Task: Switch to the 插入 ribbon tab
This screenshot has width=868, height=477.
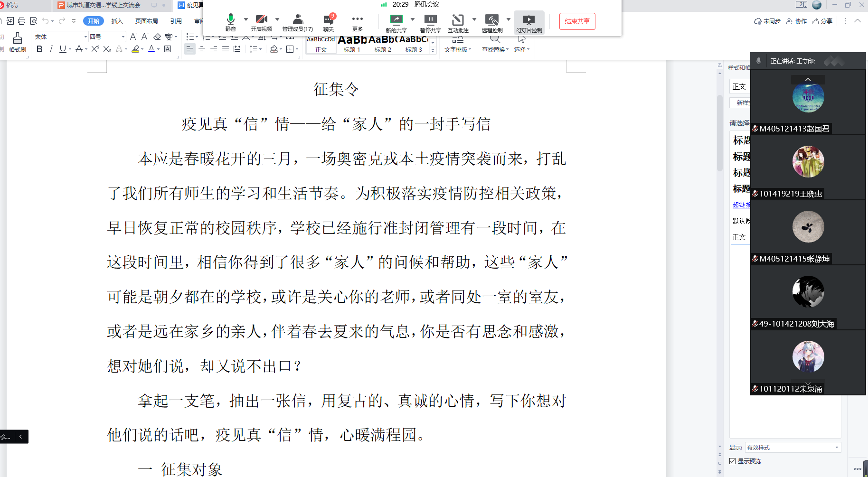Action: 117,21
